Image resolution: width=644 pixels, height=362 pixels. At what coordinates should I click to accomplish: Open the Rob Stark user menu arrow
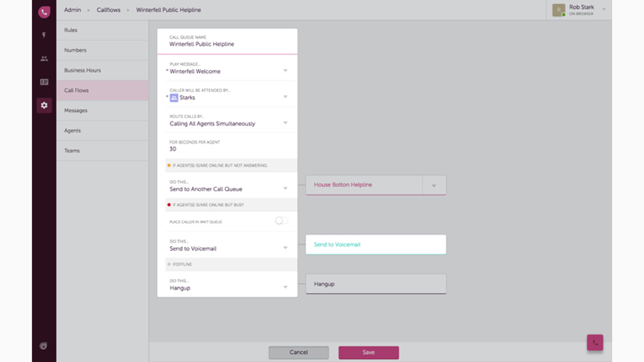click(x=604, y=9)
